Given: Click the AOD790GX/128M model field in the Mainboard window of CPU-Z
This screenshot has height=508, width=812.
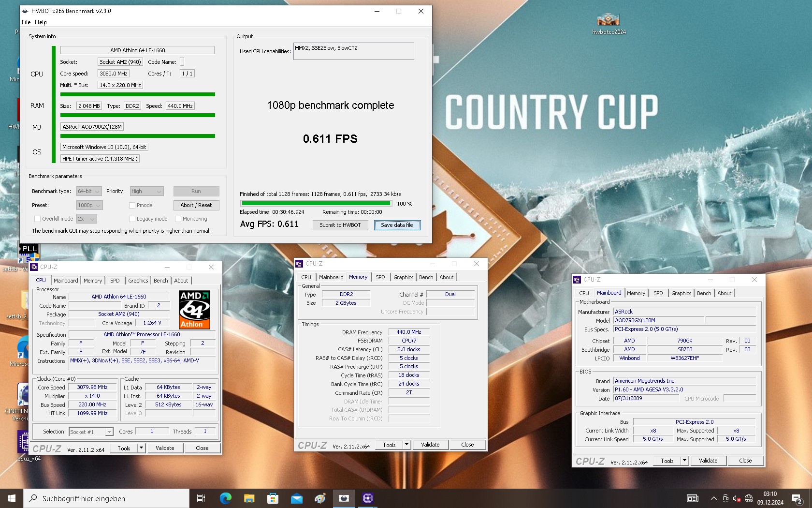Looking at the screenshot, I should [x=659, y=320].
